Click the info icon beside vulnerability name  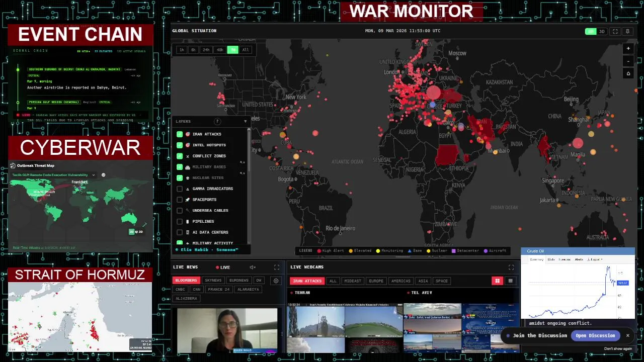pyautogui.click(x=103, y=175)
